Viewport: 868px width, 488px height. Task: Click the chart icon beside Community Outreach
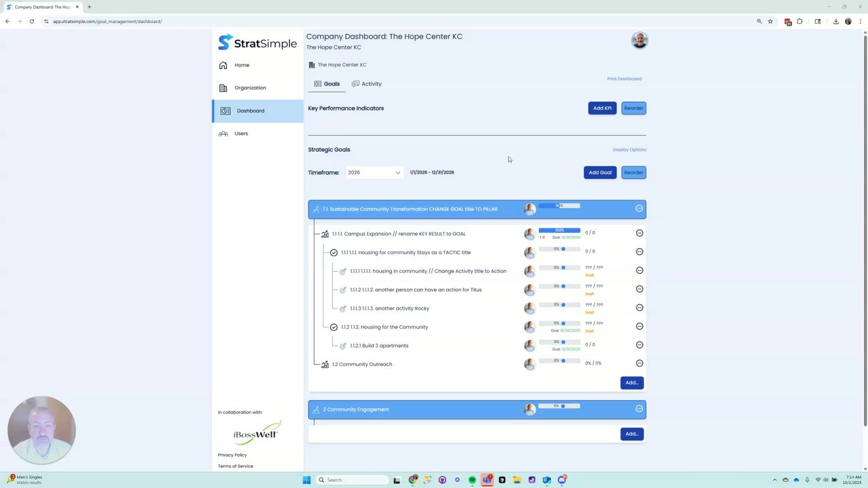325,365
